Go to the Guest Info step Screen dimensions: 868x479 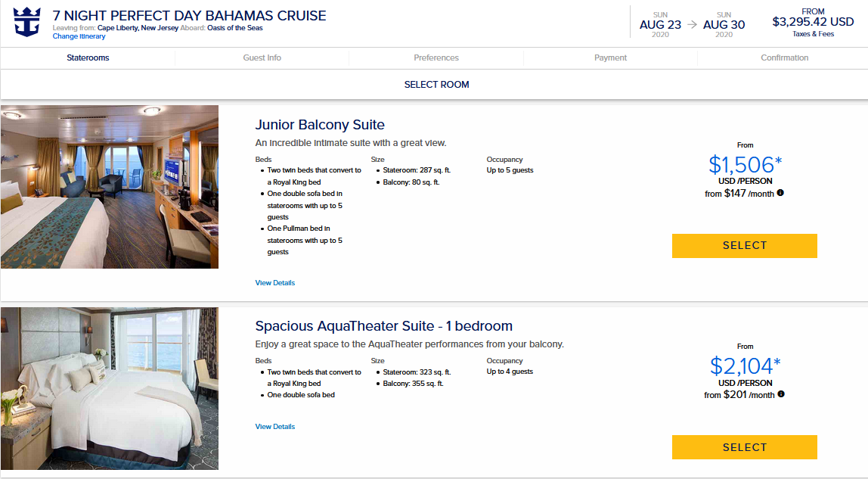coord(262,58)
